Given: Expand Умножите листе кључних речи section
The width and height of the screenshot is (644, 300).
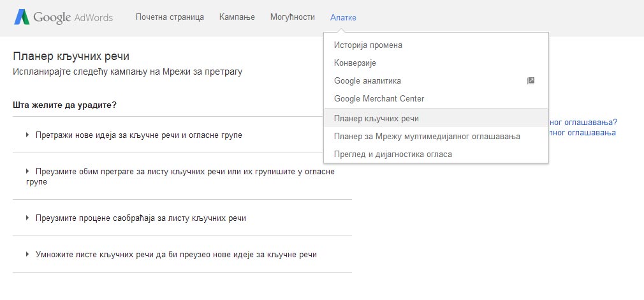Looking at the screenshot, I should 176,255.
